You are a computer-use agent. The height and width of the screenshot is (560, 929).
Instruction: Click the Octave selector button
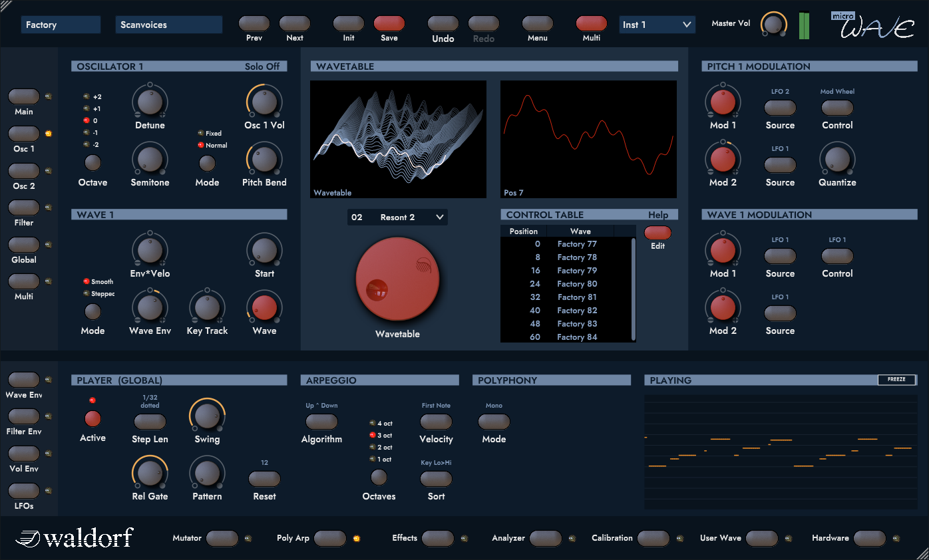[93, 162]
